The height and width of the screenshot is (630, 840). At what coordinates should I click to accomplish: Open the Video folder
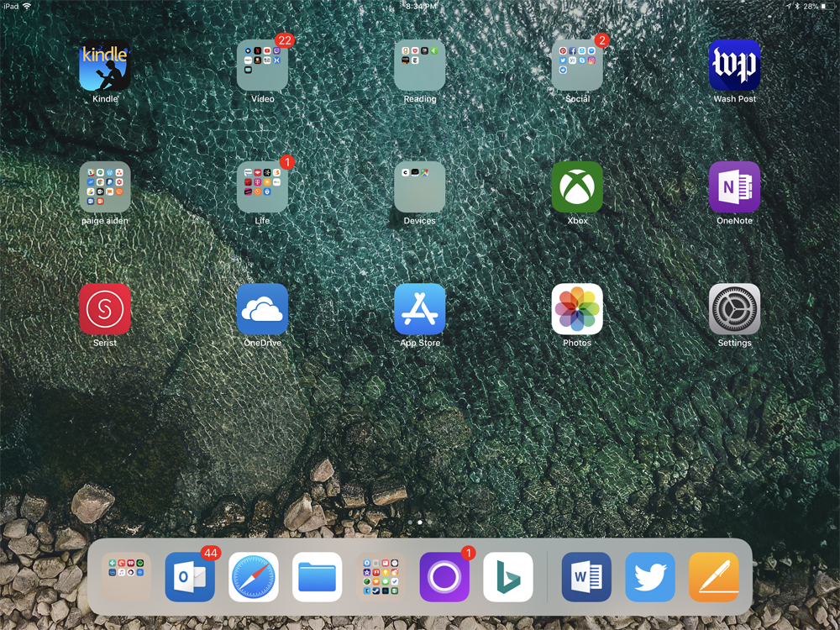pyautogui.click(x=262, y=66)
